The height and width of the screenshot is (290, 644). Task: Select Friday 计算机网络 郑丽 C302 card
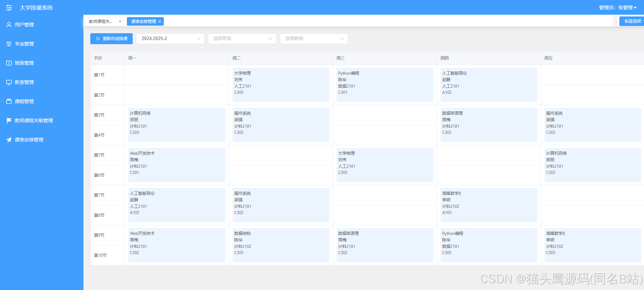[x=593, y=165]
